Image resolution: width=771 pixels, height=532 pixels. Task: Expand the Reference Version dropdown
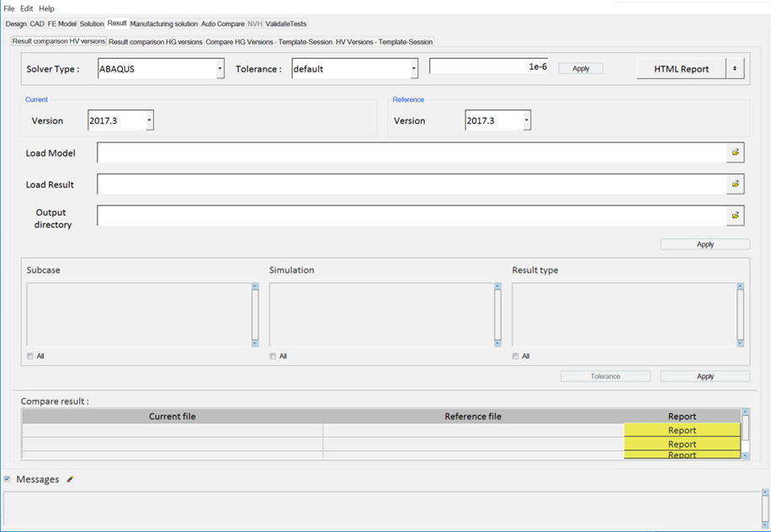526,120
